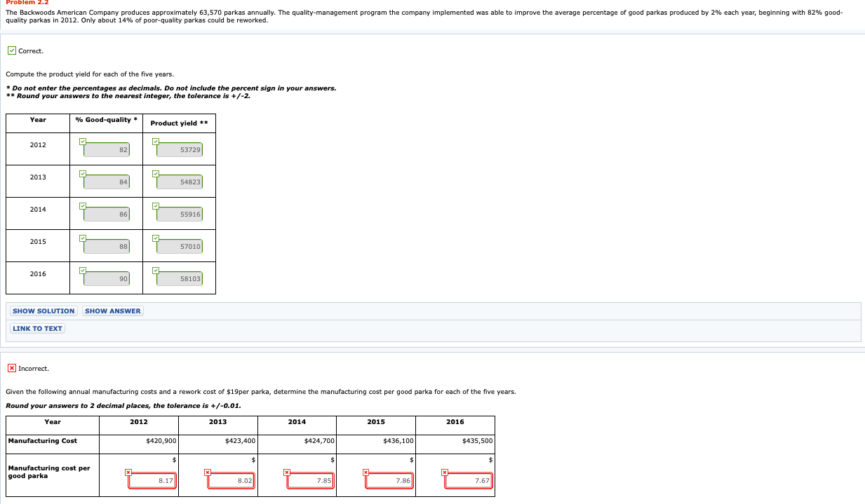Click green check beside 2014 good-quality field
Screen dimensions: 865x504
(83, 206)
